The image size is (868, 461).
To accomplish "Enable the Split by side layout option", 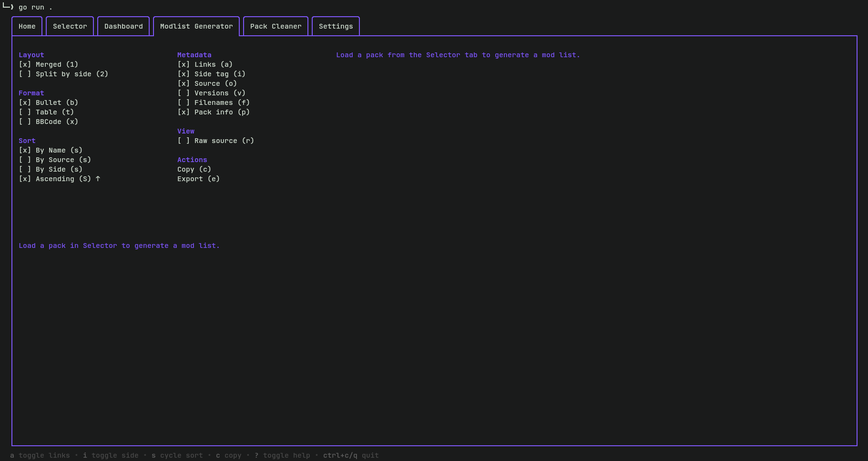I will point(63,74).
